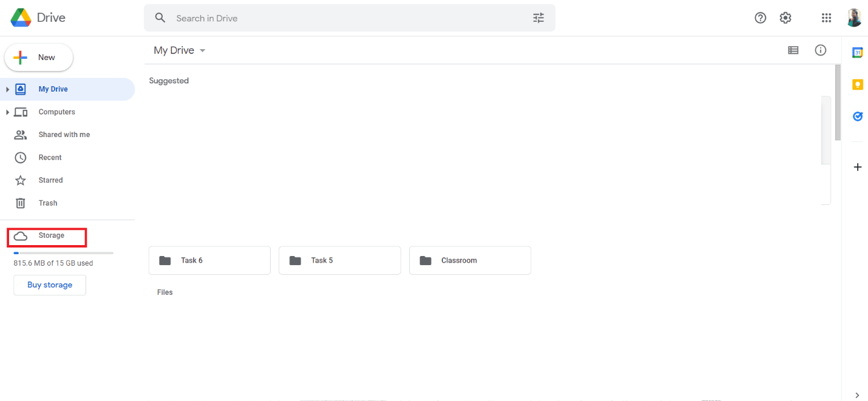Expand the Computers tree arrow
Screen dimensions: 868x401
point(7,112)
